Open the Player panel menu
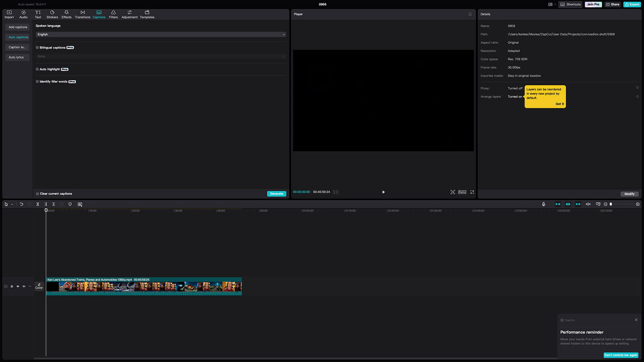Viewport: 644px width, 362px height. [470, 14]
